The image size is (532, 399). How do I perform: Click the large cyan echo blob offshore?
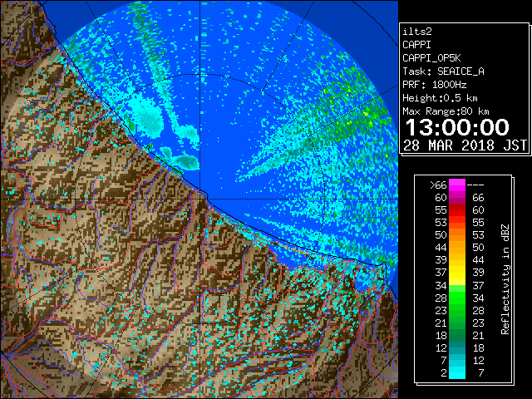coord(150,119)
